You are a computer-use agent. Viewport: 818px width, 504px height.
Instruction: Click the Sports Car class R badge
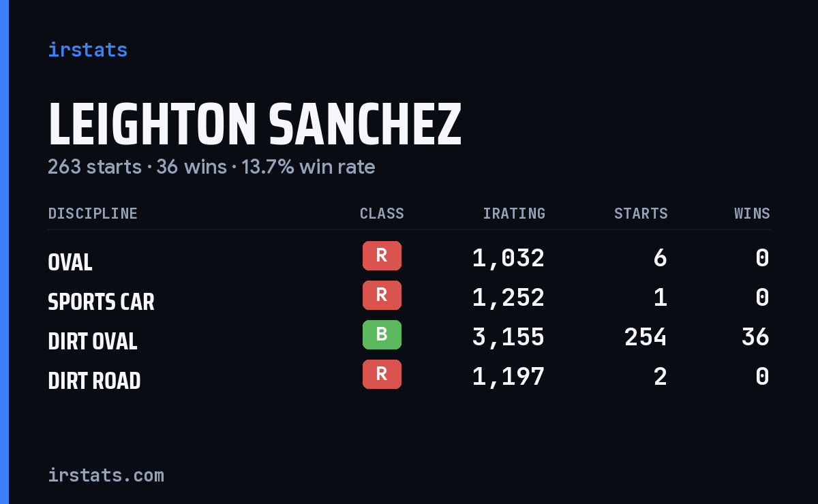coord(382,296)
